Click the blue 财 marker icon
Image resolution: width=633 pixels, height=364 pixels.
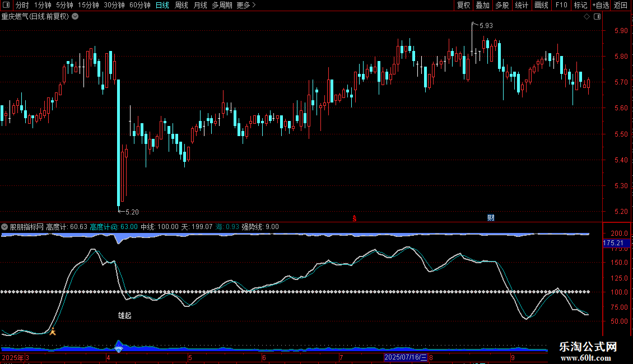pos(491,218)
